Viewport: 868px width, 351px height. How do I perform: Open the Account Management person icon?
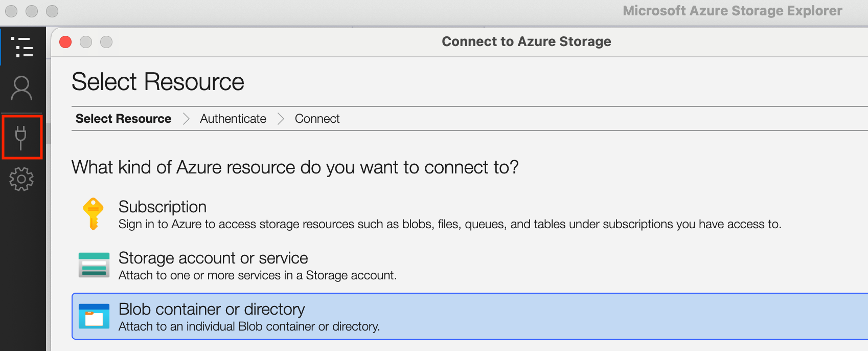tap(21, 89)
